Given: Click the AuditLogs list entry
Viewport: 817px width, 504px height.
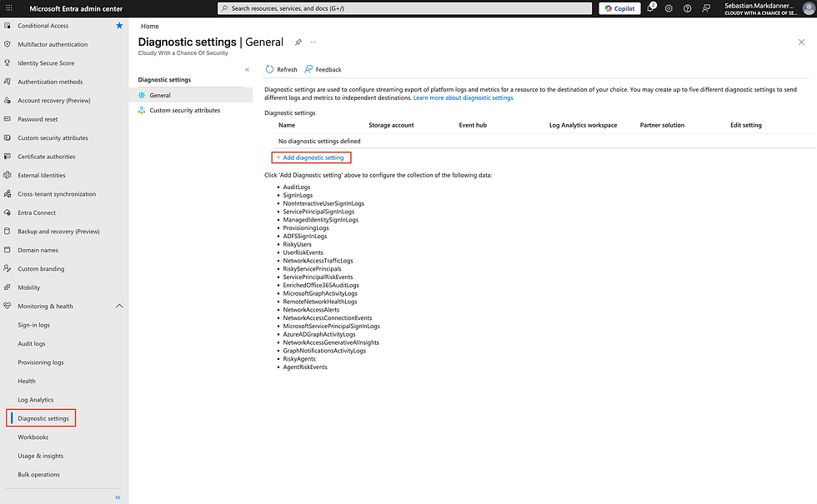Looking at the screenshot, I should [297, 187].
